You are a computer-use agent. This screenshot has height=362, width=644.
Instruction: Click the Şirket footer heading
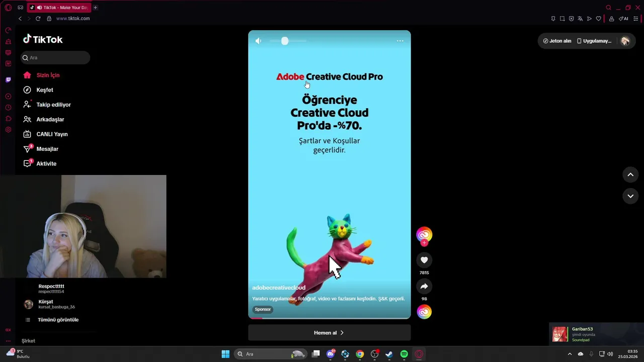tap(28, 341)
